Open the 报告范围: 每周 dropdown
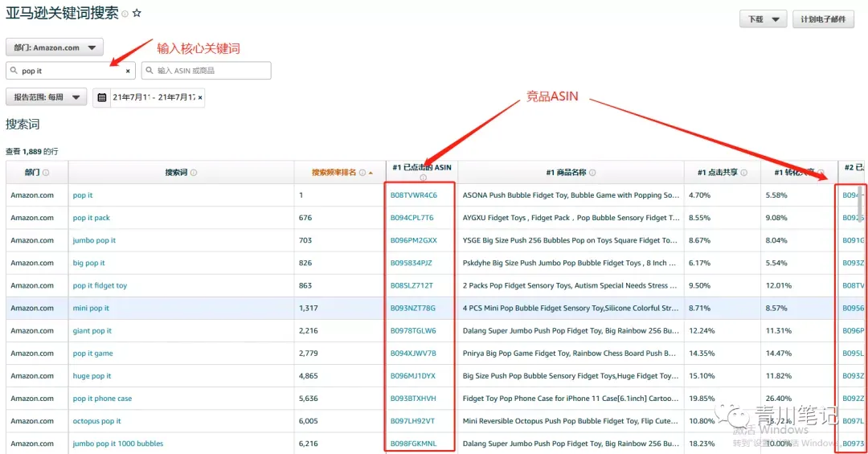Viewport: 868px width, 454px height. tap(47, 97)
